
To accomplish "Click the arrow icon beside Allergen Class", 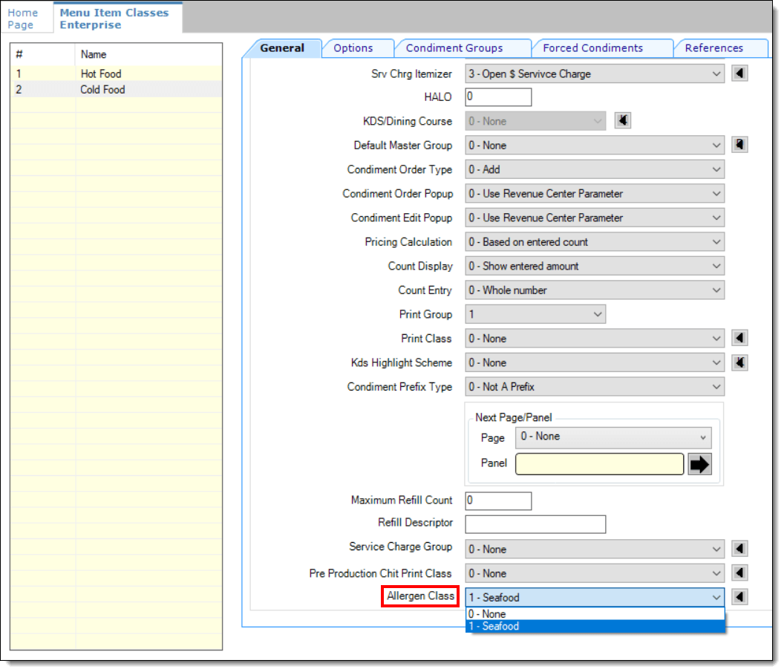I will click(x=739, y=596).
